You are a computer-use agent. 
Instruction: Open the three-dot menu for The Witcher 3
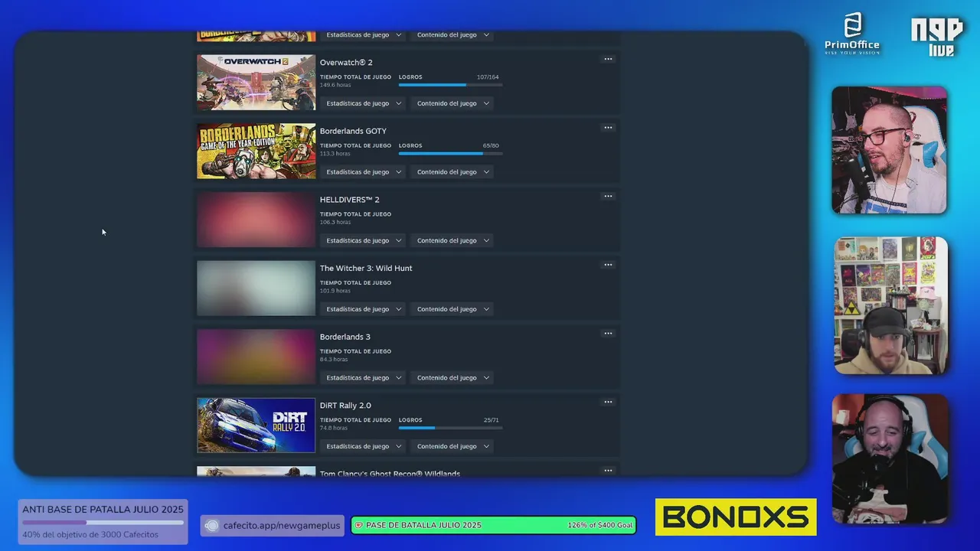click(608, 265)
